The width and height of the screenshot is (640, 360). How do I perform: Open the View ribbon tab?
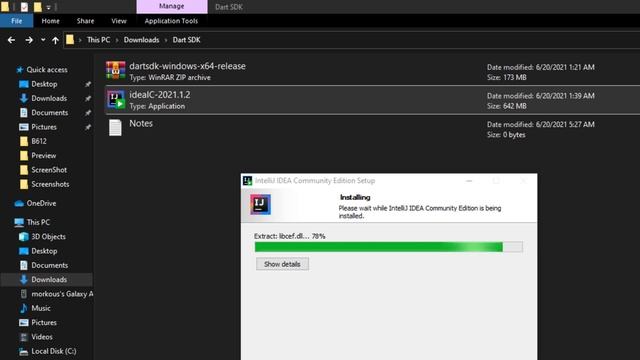click(x=119, y=21)
